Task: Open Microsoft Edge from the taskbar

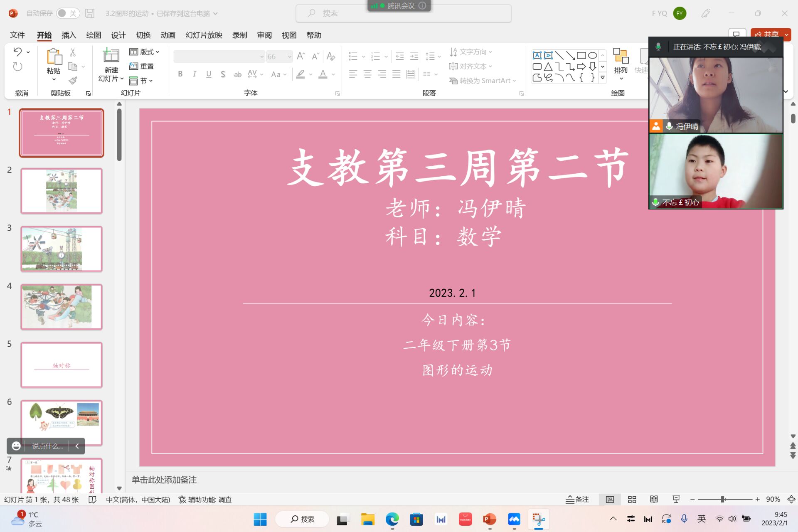Action: pos(392,519)
